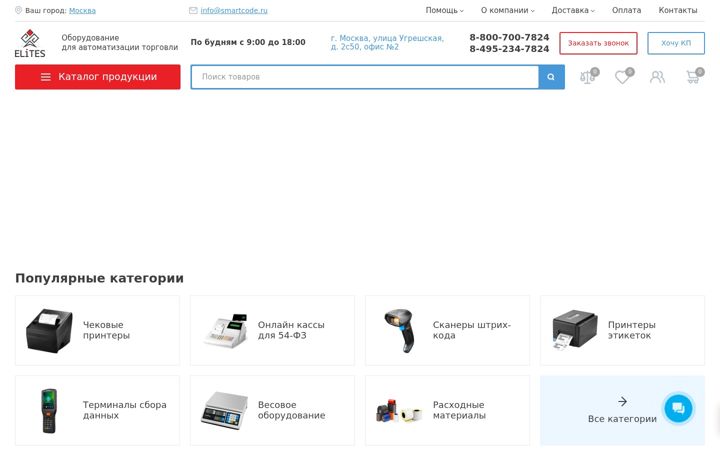The width and height of the screenshot is (720, 450).
Task: Click the online cash register image
Action: point(225,330)
